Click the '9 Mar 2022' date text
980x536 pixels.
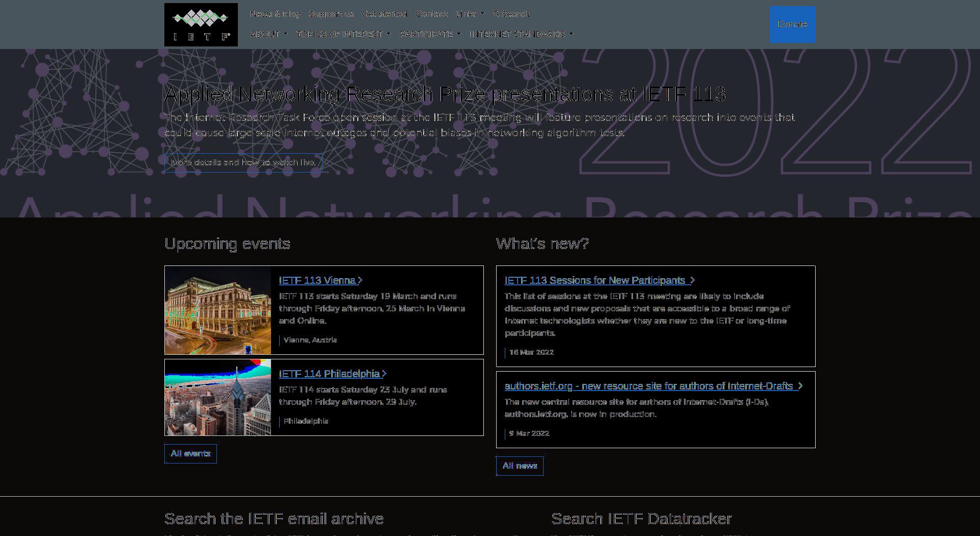pyautogui.click(x=529, y=433)
